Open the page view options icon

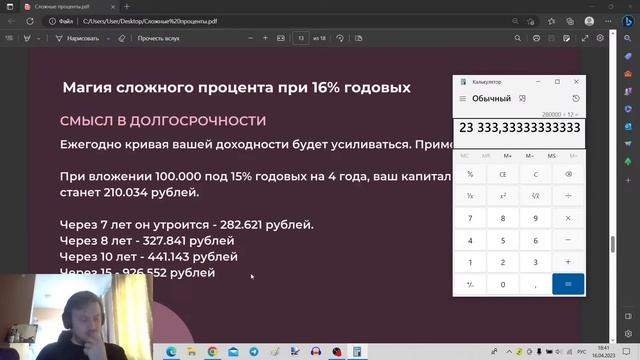pyautogui.click(x=359, y=38)
